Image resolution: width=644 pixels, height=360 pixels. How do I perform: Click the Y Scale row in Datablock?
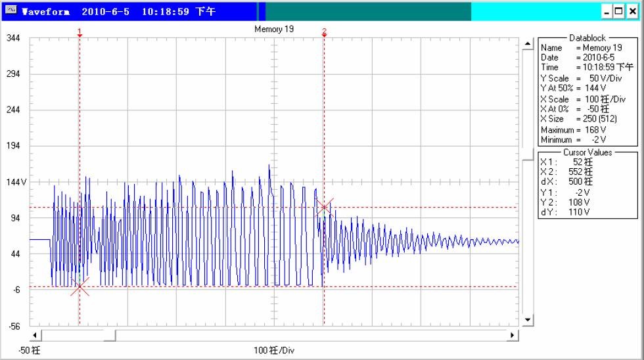[572, 78]
